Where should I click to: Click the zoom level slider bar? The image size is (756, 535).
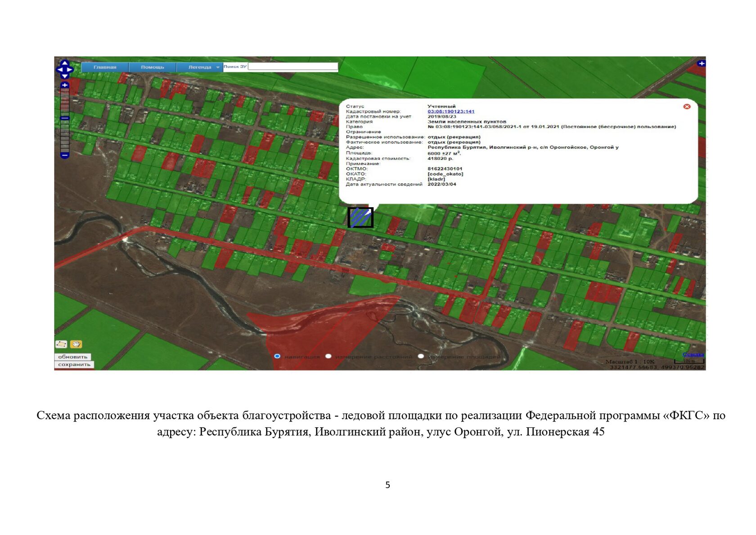click(65, 120)
